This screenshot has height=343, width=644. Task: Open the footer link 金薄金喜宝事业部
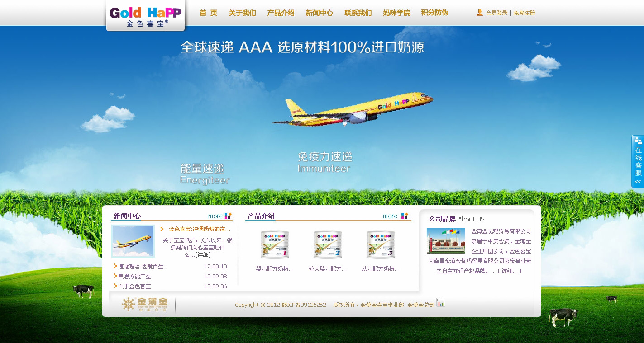tap(382, 305)
